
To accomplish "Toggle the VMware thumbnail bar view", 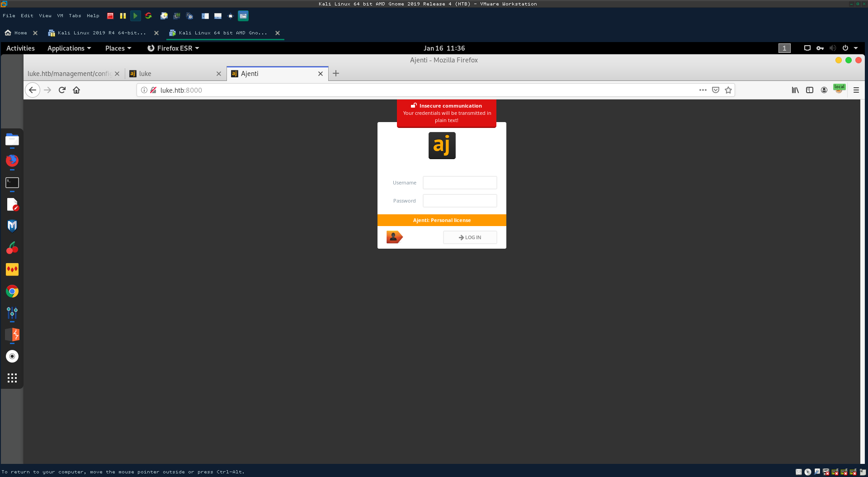I will (x=218, y=16).
